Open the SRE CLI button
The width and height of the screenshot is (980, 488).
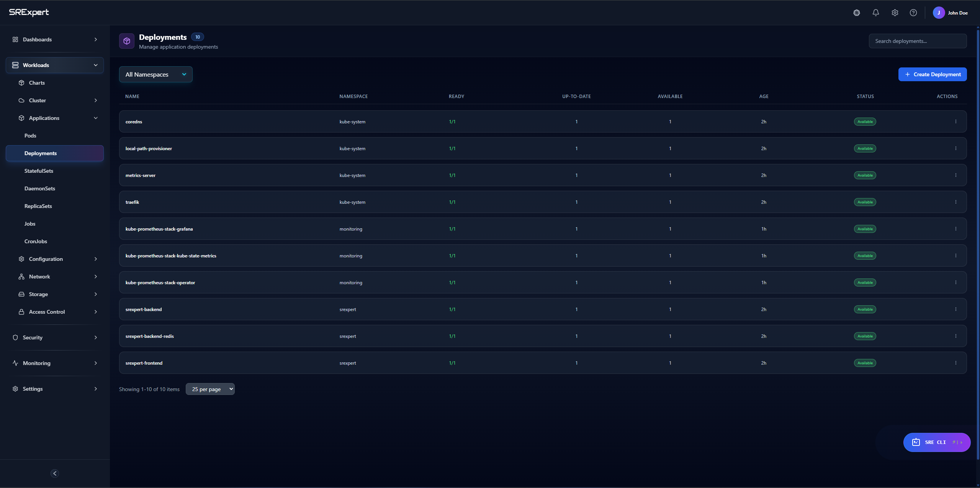[937, 442]
